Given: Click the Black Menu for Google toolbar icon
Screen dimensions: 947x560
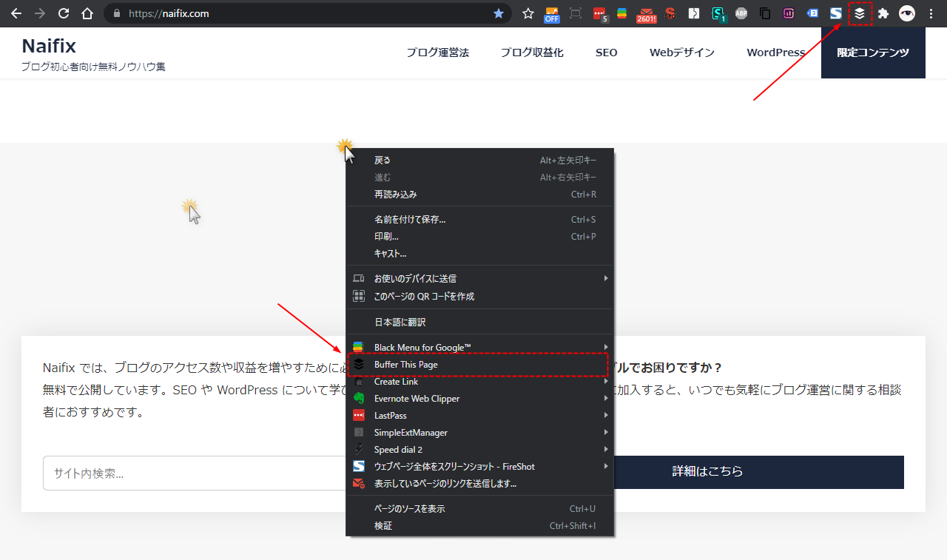Looking at the screenshot, I should [623, 13].
